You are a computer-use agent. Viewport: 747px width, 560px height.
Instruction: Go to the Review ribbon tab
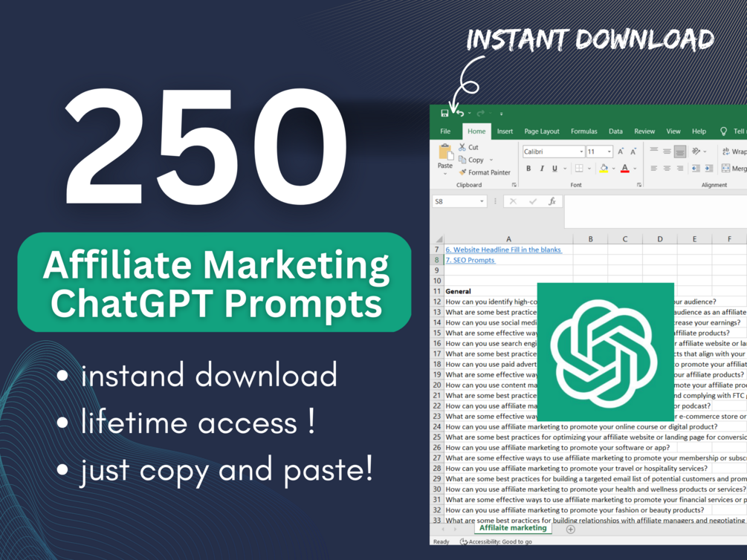pyautogui.click(x=644, y=131)
